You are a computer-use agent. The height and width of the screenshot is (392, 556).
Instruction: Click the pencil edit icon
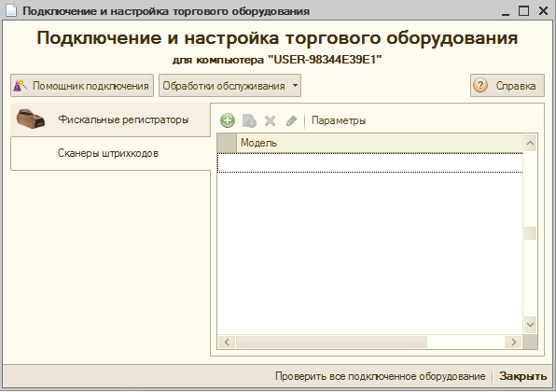click(x=291, y=120)
